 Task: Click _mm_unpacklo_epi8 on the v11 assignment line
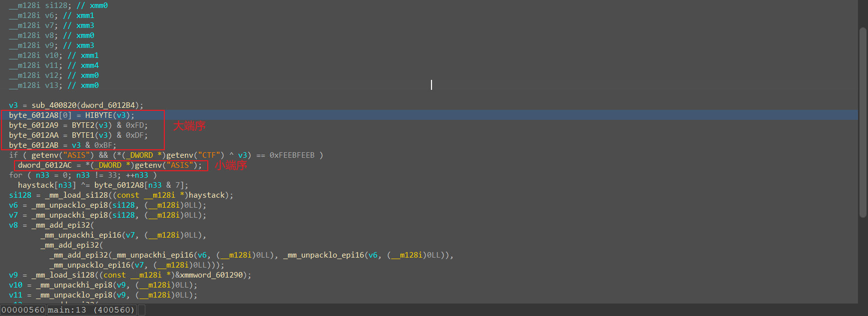tap(74, 295)
